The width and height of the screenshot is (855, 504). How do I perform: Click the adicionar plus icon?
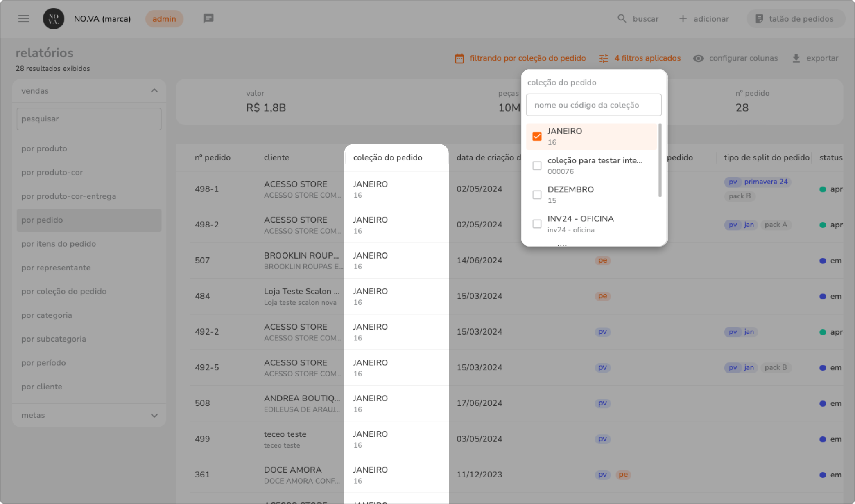coord(683,18)
